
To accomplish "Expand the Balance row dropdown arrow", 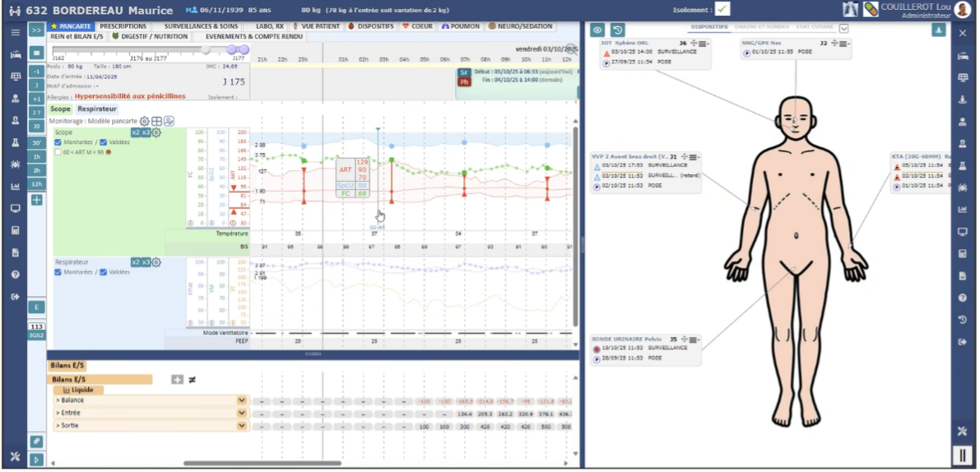I will (242, 400).
